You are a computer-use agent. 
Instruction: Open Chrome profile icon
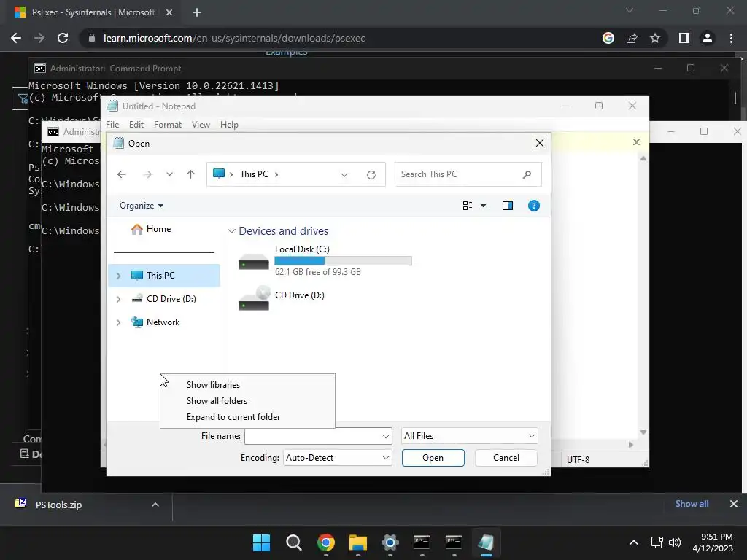pos(708,38)
